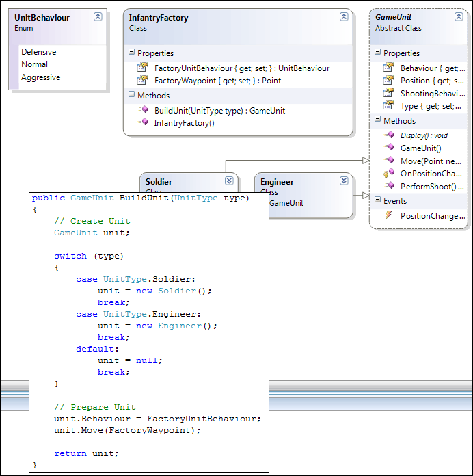This screenshot has width=473, height=476.
Task: Select the Normal enum member
Action: (34, 64)
